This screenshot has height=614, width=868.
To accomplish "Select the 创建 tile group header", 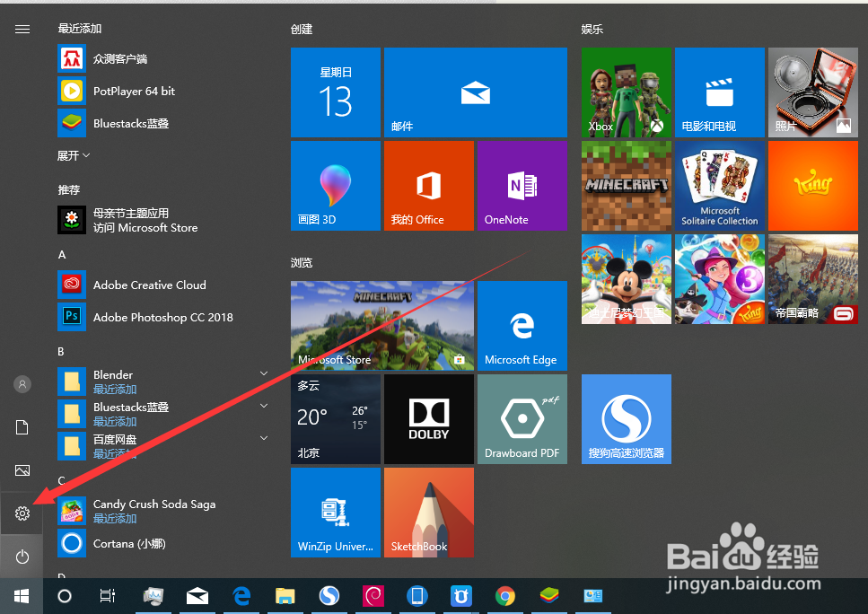I will point(302,29).
